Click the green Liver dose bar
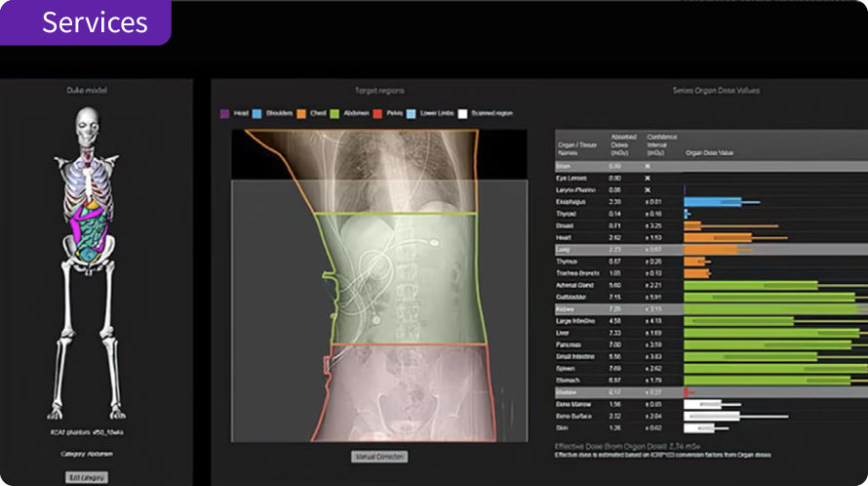This screenshot has height=486, width=868. pyautogui.click(x=771, y=333)
